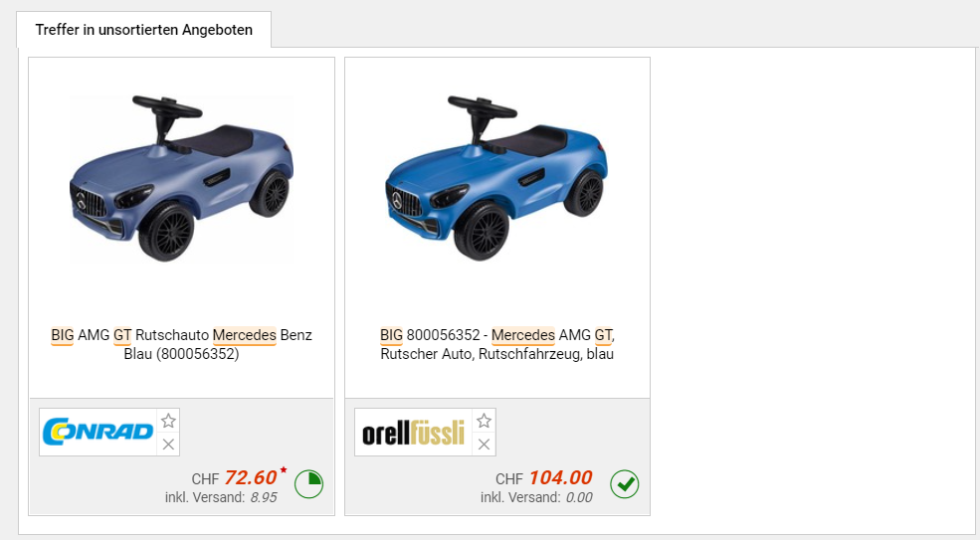Open the BIG 800056352 Mercedes AMG GT link
Viewport: 980px width, 540px height.
point(496,344)
